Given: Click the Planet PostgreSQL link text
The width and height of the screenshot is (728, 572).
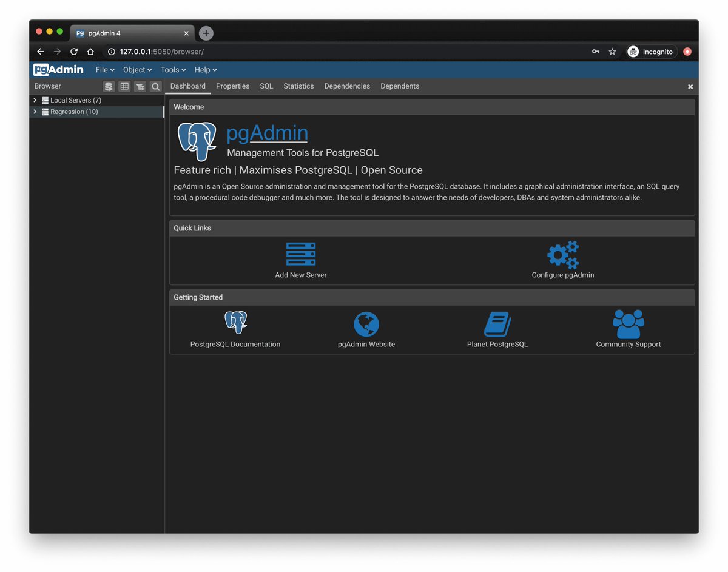Looking at the screenshot, I should click(x=497, y=344).
